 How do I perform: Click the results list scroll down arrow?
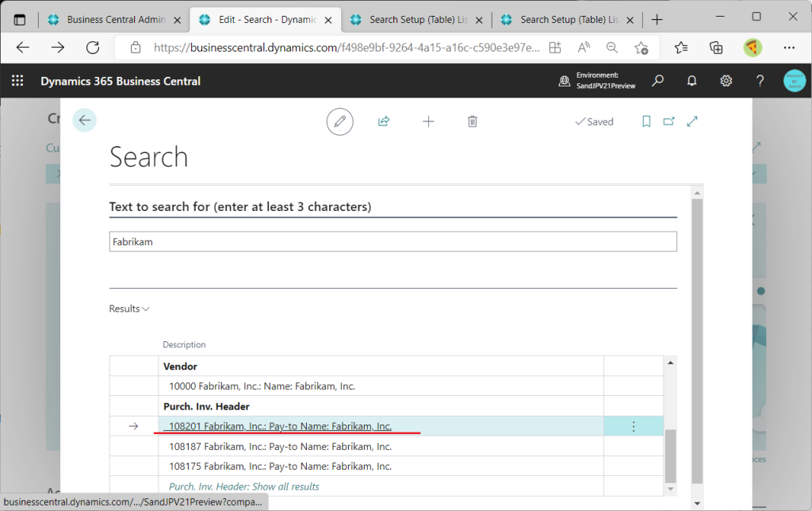[x=670, y=489]
